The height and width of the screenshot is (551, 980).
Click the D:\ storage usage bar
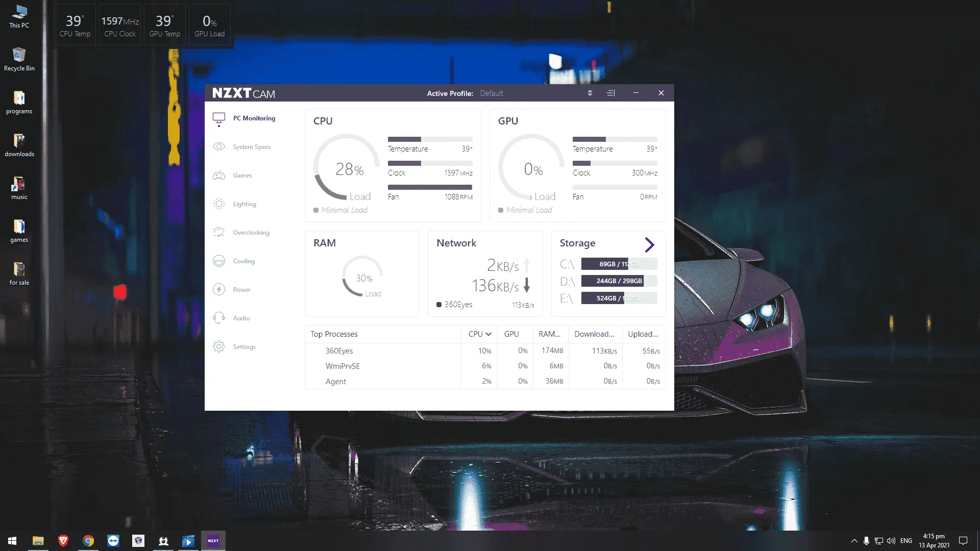[619, 281]
